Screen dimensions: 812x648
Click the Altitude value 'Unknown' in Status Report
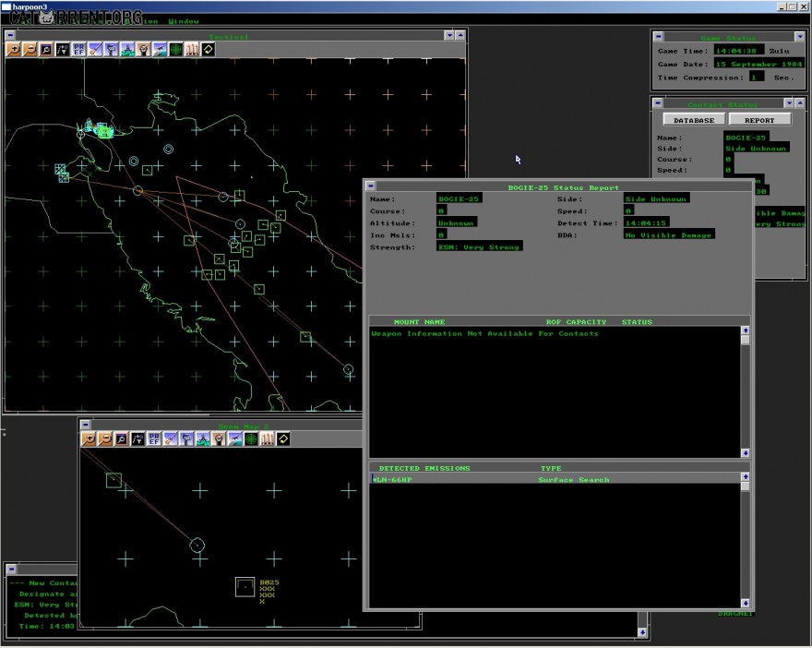tap(456, 222)
